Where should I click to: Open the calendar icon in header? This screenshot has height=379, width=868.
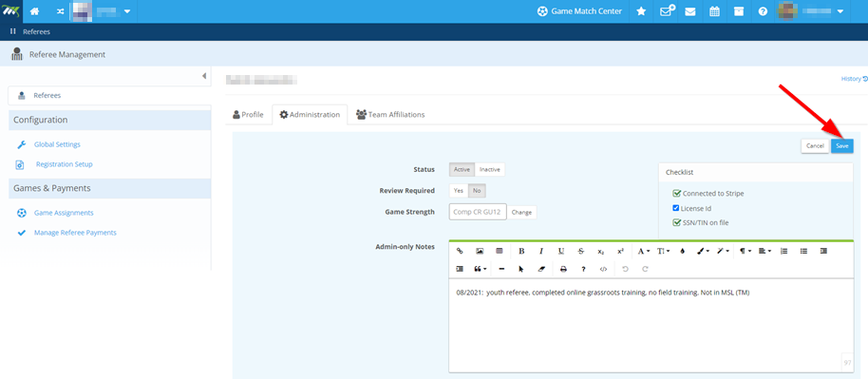pos(715,11)
